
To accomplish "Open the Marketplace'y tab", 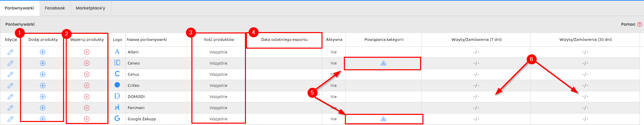I will coord(90,8).
